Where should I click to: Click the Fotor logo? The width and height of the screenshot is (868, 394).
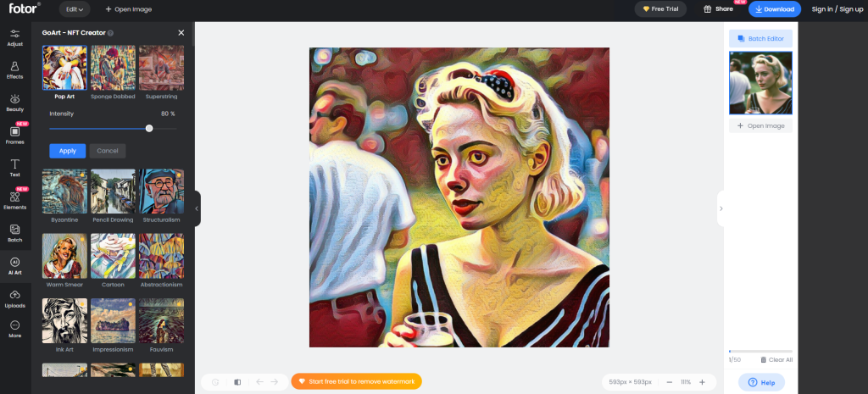pyautogui.click(x=25, y=8)
